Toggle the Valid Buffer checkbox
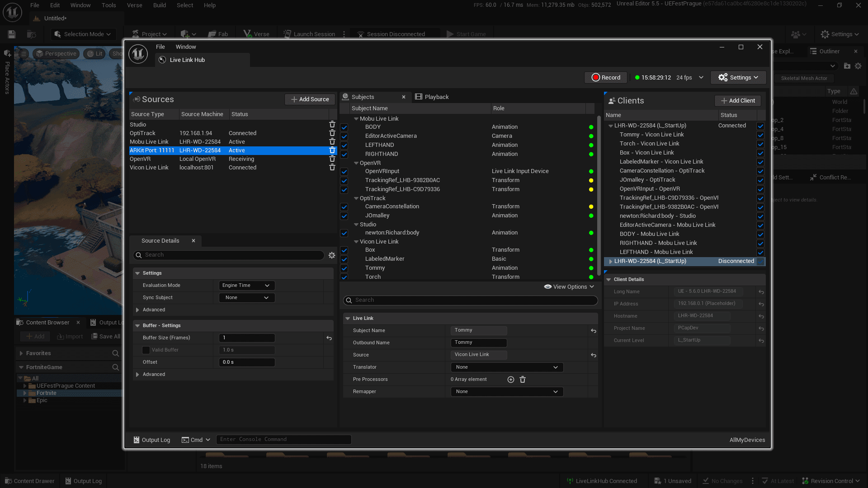The height and width of the screenshot is (488, 868). (146, 350)
